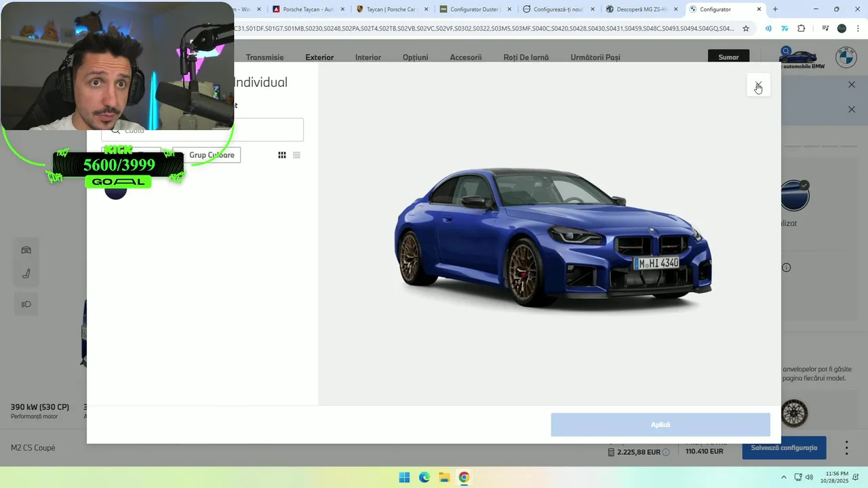868x488 pixels.
Task: Select the blue paint swatch in background page
Action: (x=795, y=196)
